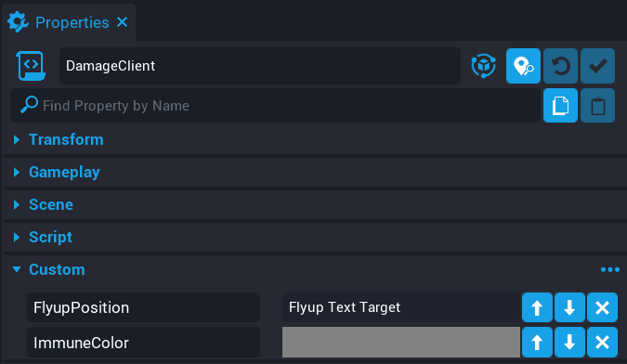Move ImmuneColor property up

pos(537,342)
